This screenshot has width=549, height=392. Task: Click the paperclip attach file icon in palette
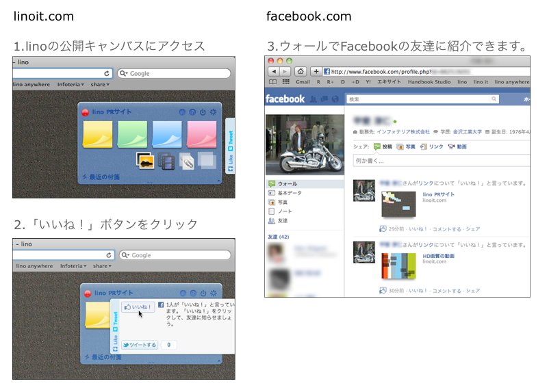[x=187, y=161]
